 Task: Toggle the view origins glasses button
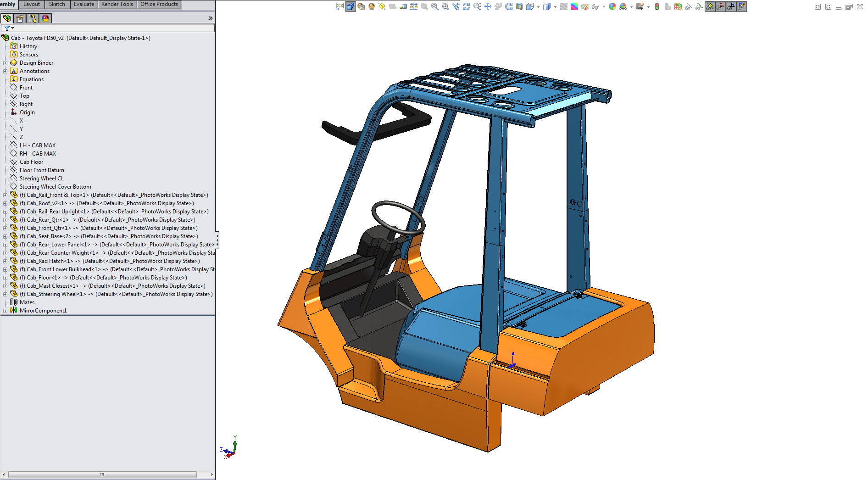pyautogui.click(x=720, y=6)
